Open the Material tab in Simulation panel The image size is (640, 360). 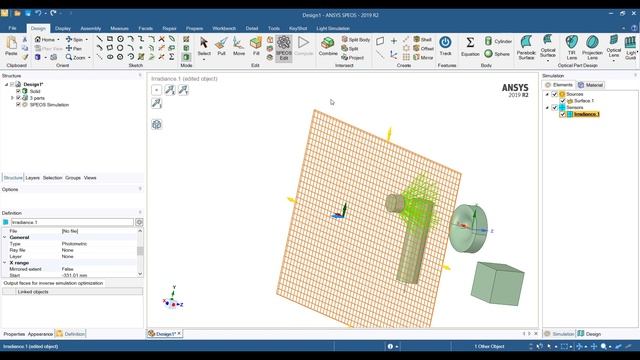[591, 85]
